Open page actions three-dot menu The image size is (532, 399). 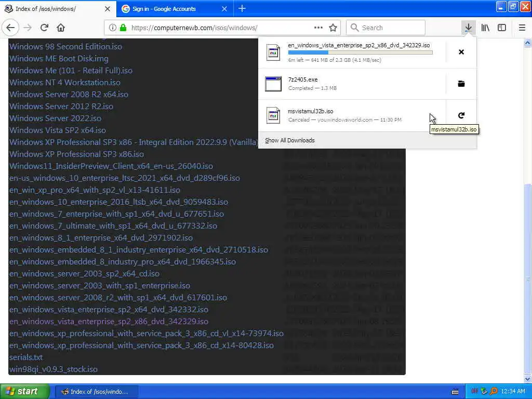[318, 28]
